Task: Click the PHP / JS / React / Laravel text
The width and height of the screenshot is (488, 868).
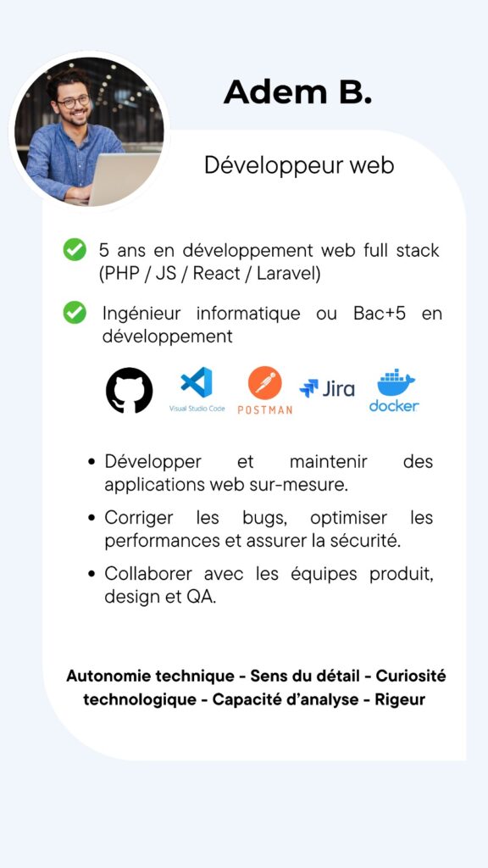Action: click(210, 274)
